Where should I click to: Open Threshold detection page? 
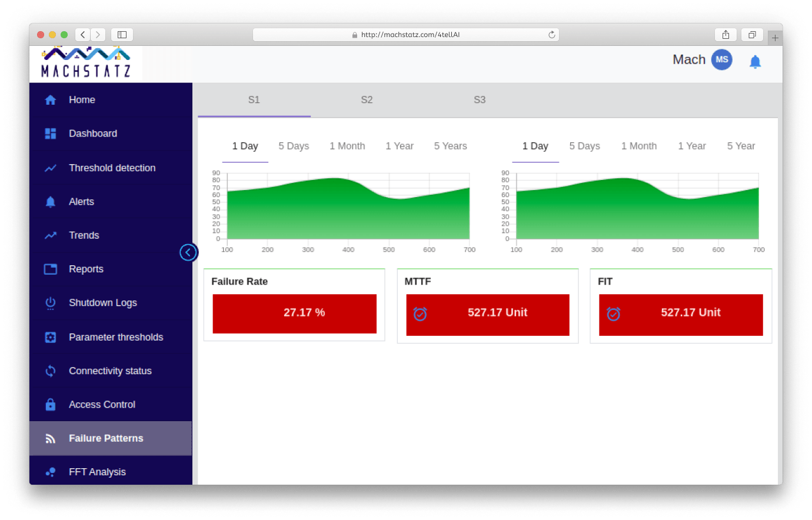(x=112, y=168)
